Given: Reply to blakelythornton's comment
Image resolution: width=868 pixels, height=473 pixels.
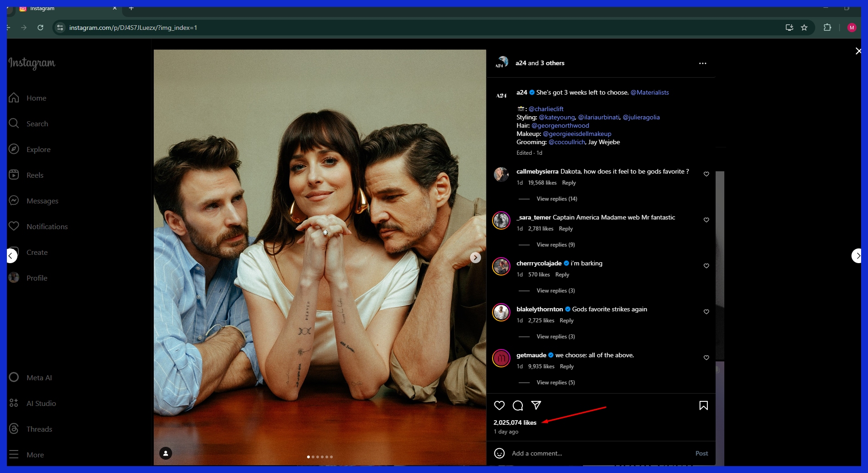Looking at the screenshot, I should (566, 321).
